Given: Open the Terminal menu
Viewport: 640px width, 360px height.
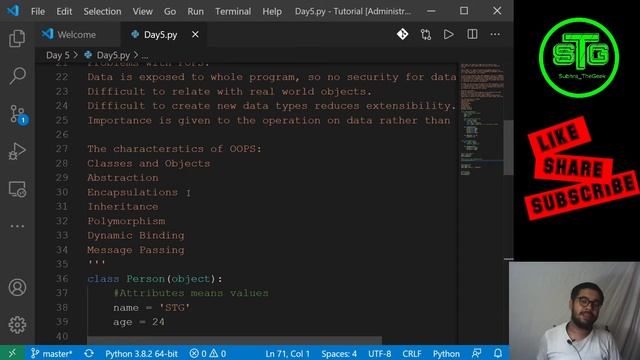Looking at the screenshot, I should [233, 11].
